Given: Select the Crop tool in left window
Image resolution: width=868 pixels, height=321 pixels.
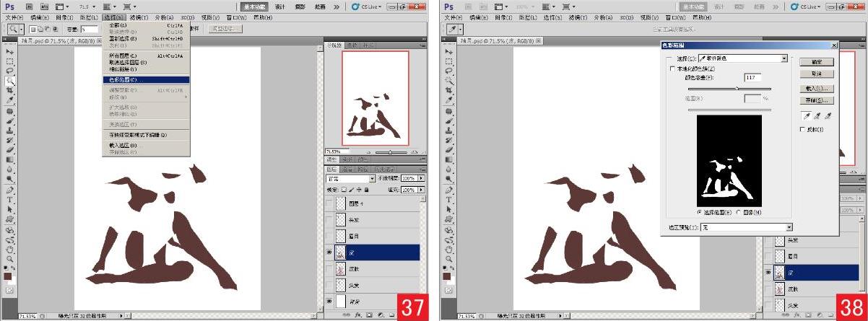Looking at the screenshot, I should 10,91.
